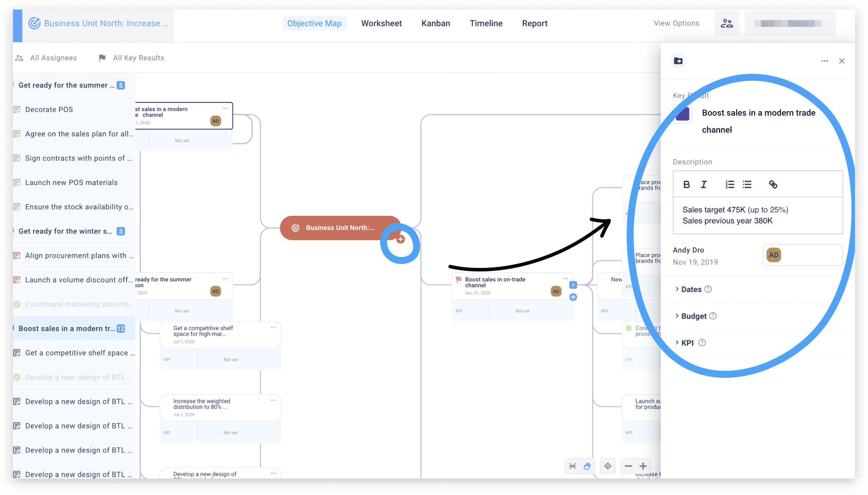Image resolution: width=868 pixels, height=495 pixels.
Task: Open the Report tab
Action: click(535, 23)
